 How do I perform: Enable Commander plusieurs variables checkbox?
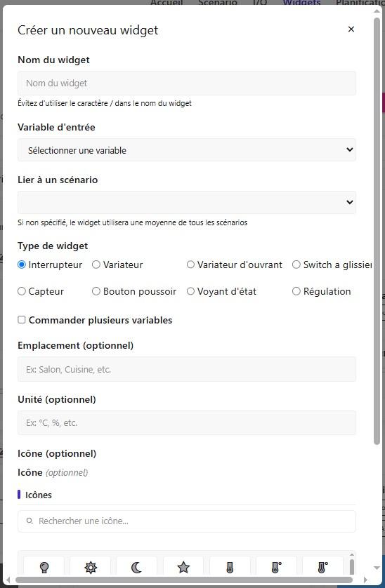pyautogui.click(x=22, y=320)
